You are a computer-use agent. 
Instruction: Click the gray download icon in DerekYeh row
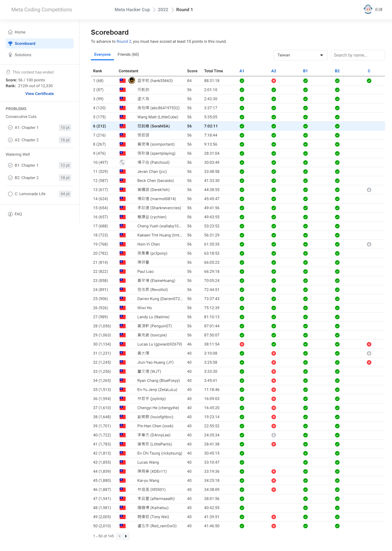pos(369,190)
